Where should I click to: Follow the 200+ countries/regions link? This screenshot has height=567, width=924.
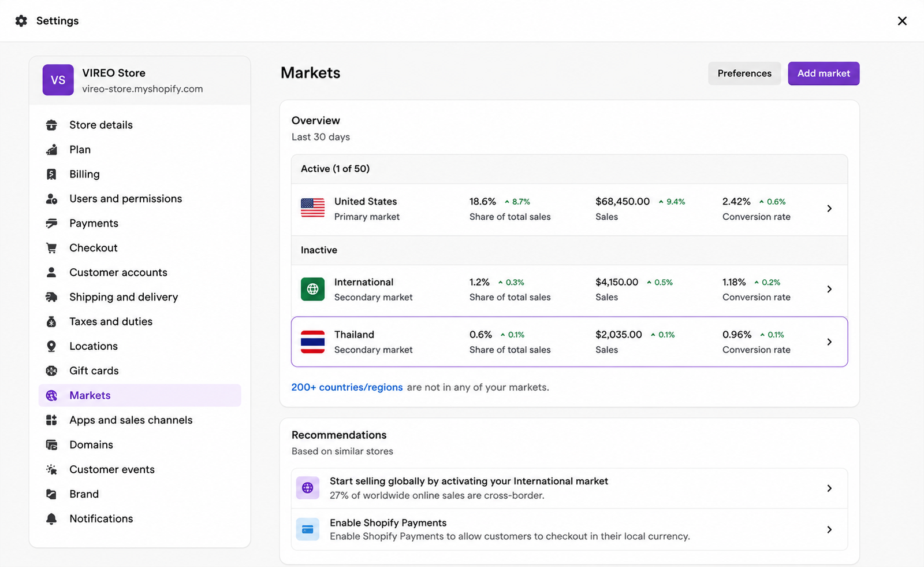[x=347, y=387]
